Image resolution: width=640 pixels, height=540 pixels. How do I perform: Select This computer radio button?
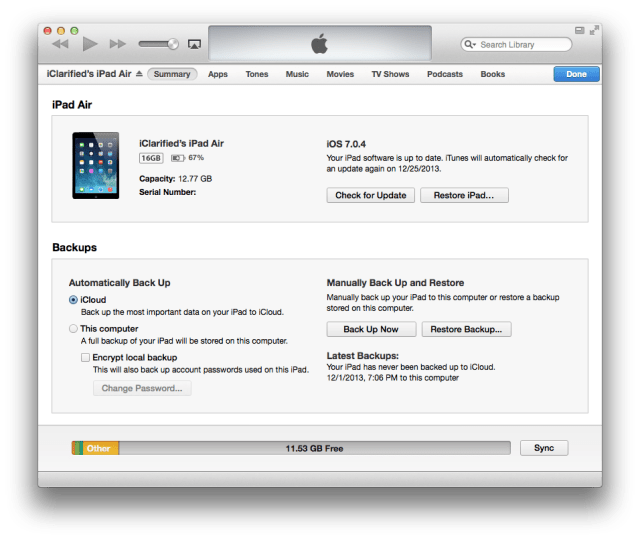click(x=73, y=329)
